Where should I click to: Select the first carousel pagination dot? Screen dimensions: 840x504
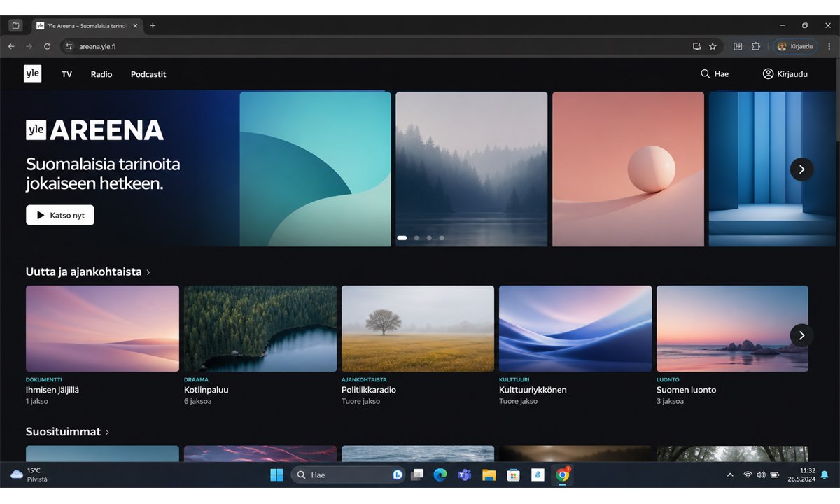click(402, 238)
